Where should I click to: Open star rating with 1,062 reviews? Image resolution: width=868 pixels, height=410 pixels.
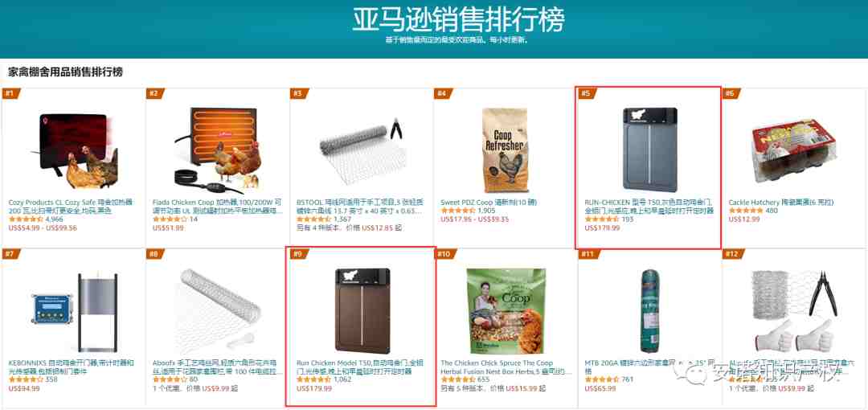coord(314,380)
